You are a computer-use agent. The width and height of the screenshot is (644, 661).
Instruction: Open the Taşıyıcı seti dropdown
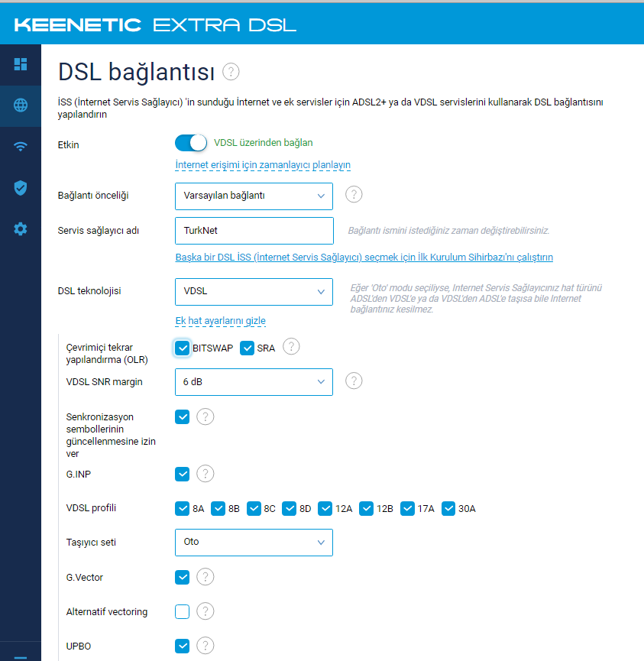(x=254, y=542)
